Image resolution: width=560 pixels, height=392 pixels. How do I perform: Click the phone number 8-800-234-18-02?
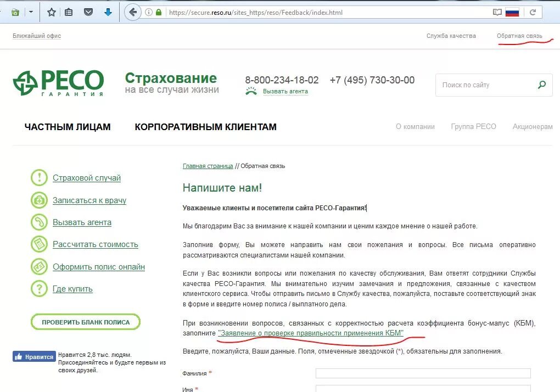(x=282, y=80)
